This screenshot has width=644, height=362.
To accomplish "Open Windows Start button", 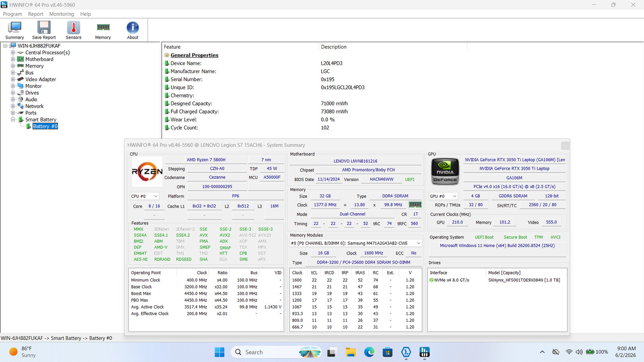I will [219, 352].
